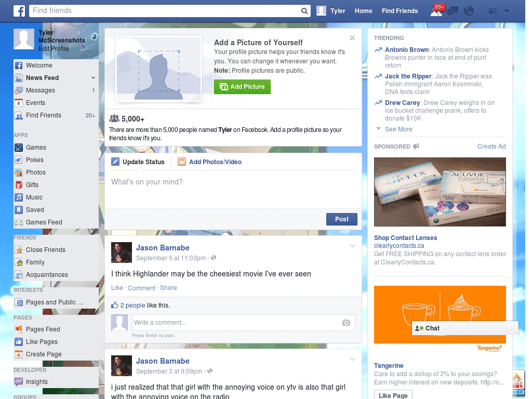Viewport: 532px width, 399px height.
Task: Click the Write a comment field
Action: (x=243, y=323)
